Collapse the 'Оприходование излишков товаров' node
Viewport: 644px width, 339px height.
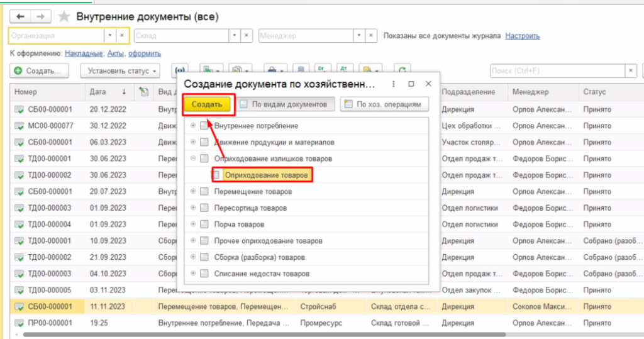(x=193, y=158)
